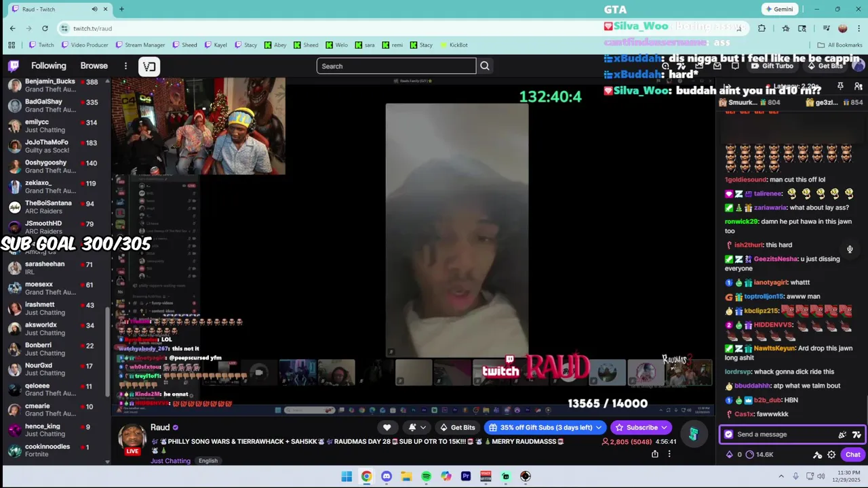The width and height of the screenshot is (868, 488).
Task: Open the Browse tab
Action: pyautogui.click(x=94, y=66)
